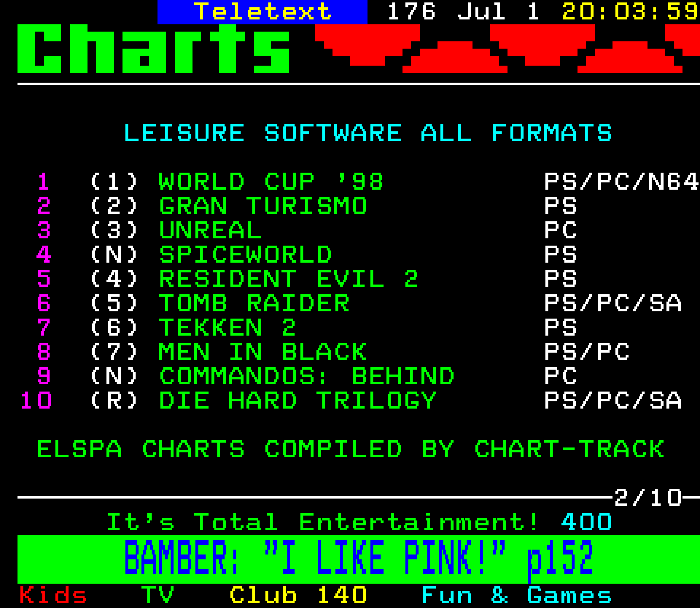Screen dimensions: 700x608
Task: Click the PS/PC/SA format for Tomb Raider
Action: pyautogui.click(x=613, y=304)
